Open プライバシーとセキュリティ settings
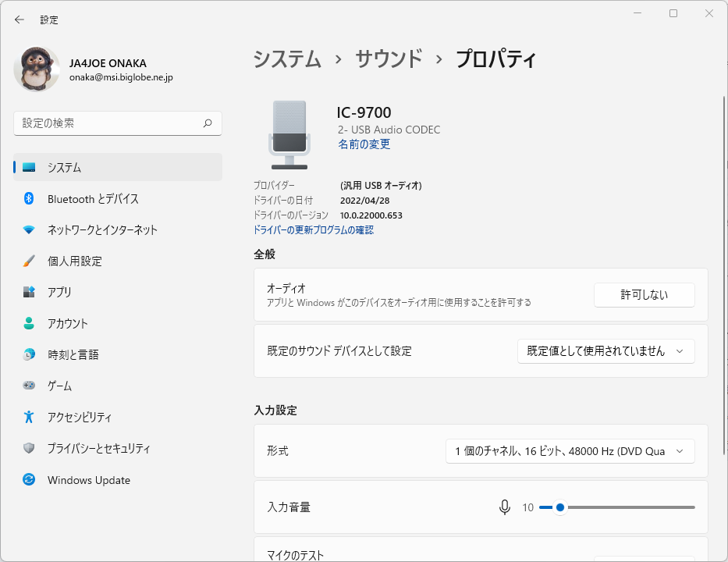Image resolution: width=728 pixels, height=562 pixels. [x=118, y=448]
